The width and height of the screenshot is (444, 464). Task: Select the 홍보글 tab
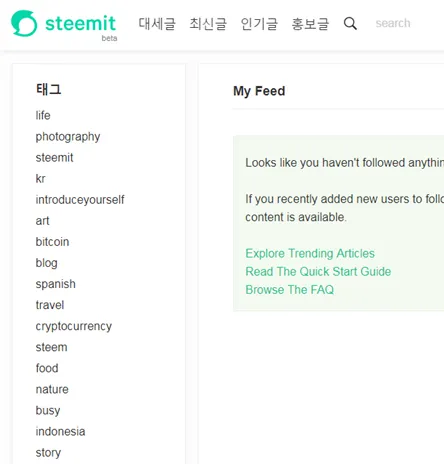pos(310,24)
